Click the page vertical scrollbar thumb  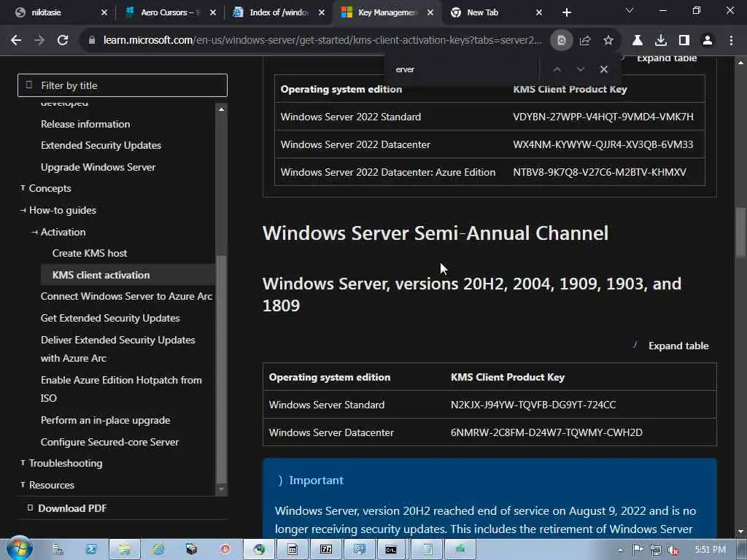pyautogui.click(x=740, y=233)
